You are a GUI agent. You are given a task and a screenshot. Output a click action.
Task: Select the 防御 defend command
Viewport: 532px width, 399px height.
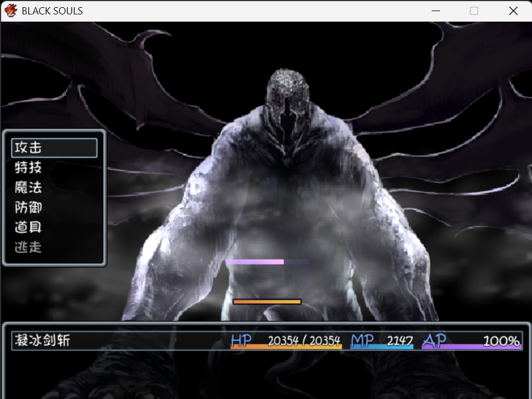(28, 207)
